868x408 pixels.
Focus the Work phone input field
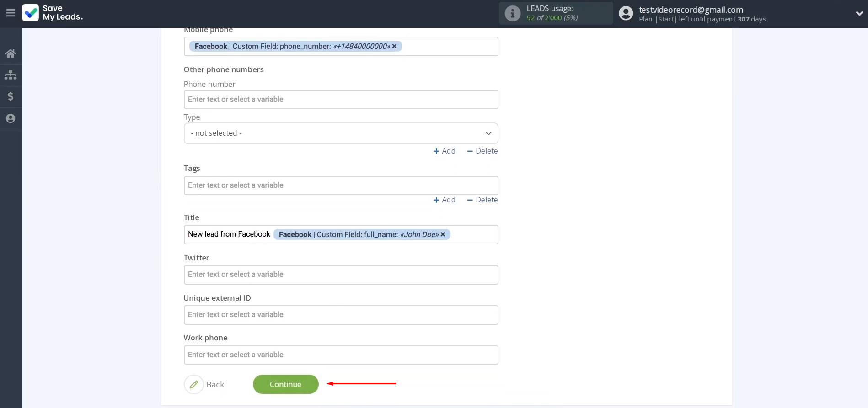(x=341, y=355)
